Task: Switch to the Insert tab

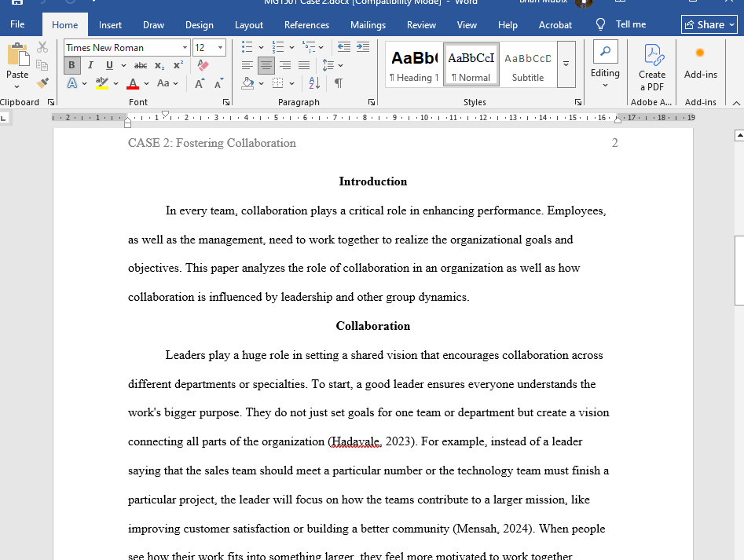Action: [x=110, y=25]
